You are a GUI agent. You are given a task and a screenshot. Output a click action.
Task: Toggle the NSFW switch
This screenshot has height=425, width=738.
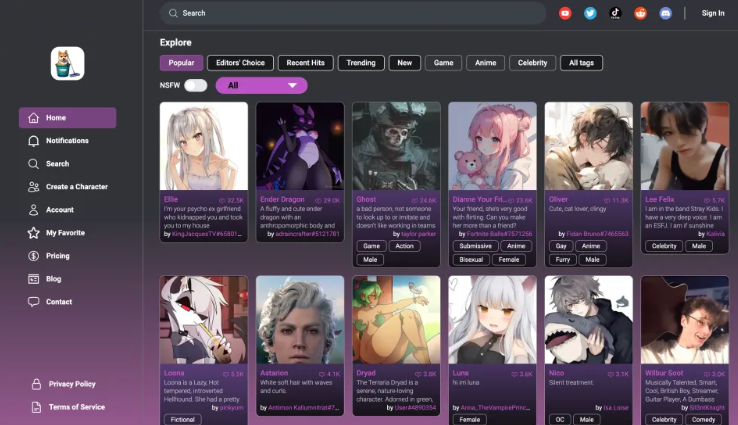pos(195,86)
